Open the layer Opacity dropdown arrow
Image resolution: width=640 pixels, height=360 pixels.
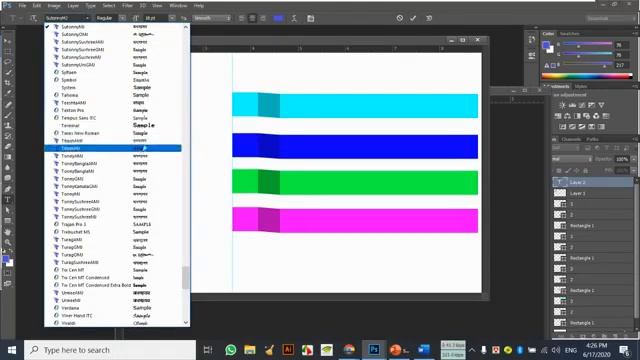pyautogui.click(x=633, y=159)
